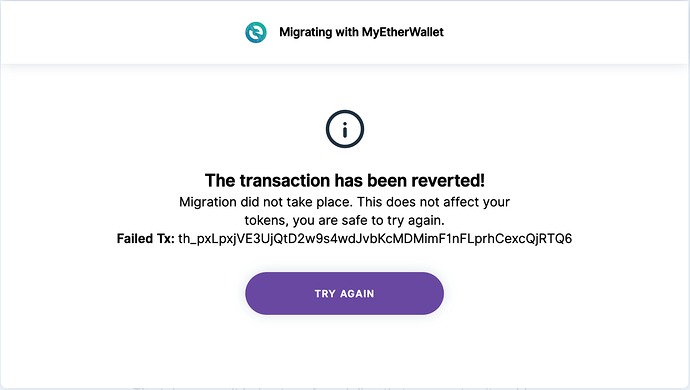Click the faded text at page bottom
Viewport: 690px width, 390px height.
click(330, 388)
